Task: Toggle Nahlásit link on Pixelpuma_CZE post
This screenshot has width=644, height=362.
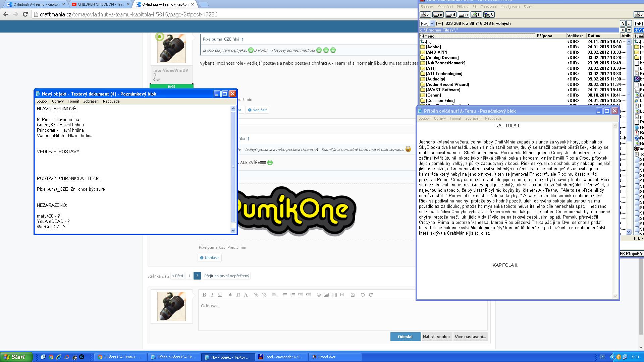Action: [212, 257]
